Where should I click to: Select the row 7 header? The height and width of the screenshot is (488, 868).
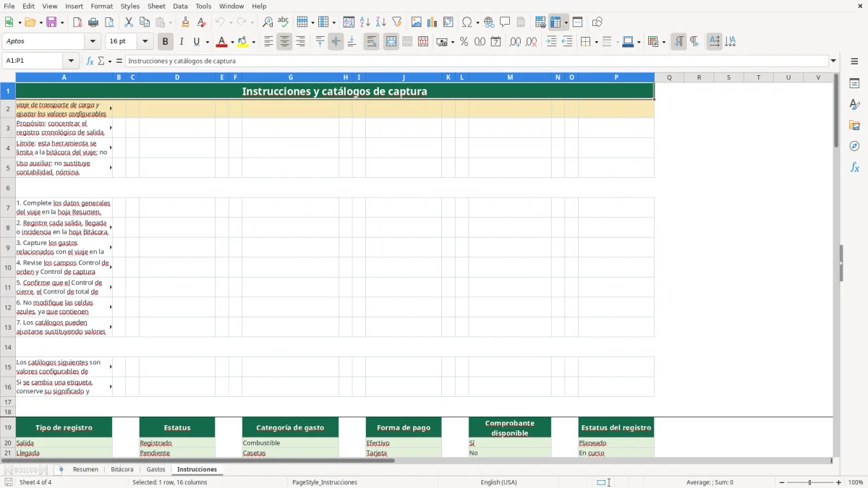[x=8, y=207]
